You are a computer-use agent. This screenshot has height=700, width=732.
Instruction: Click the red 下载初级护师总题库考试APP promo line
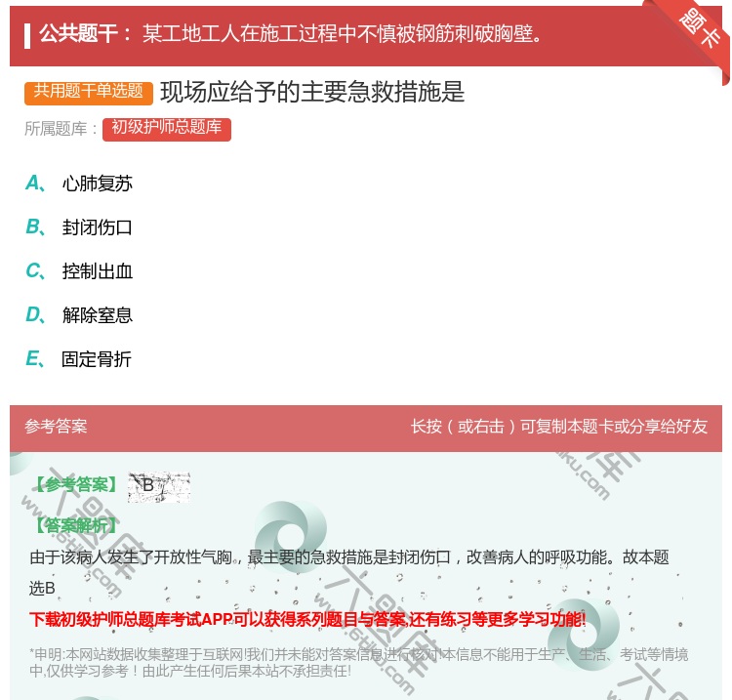307,620
